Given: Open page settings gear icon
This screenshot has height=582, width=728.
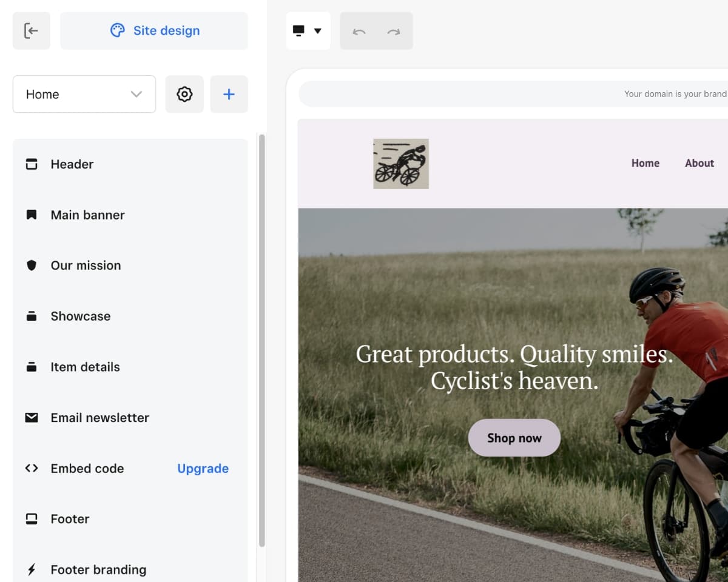Looking at the screenshot, I should [x=184, y=94].
